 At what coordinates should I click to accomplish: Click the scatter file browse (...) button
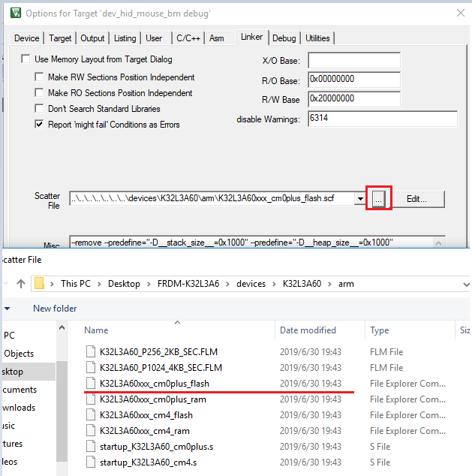(x=379, y=199)
